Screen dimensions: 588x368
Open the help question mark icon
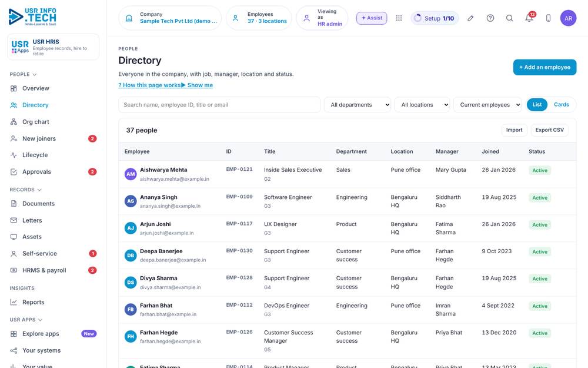click(x=490, y=18)
